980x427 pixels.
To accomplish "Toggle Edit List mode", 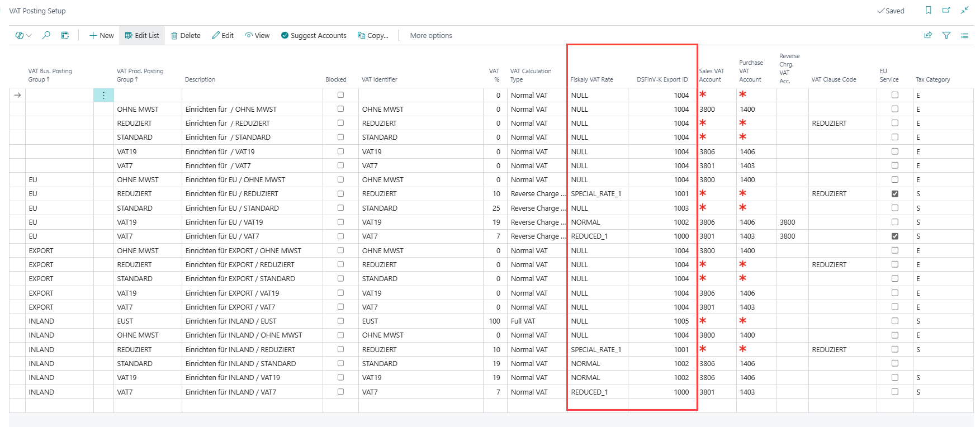I will tap(142, 35).
